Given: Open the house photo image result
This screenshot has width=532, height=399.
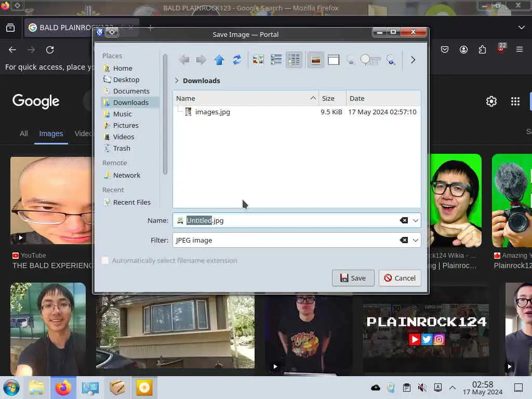Looking at the screenshot, I should tap(175, 331).
